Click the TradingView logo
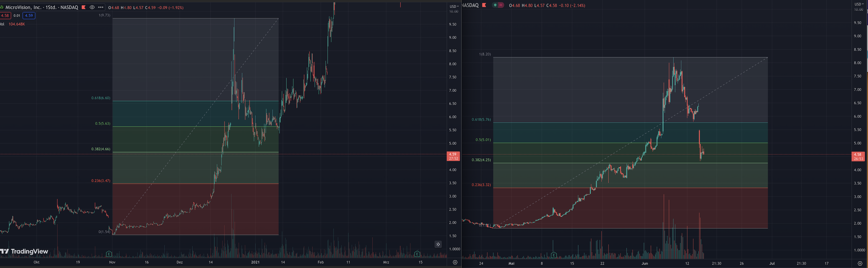Image resolution: width=868 pixels, height=268 pixels. tap(24, 251)
